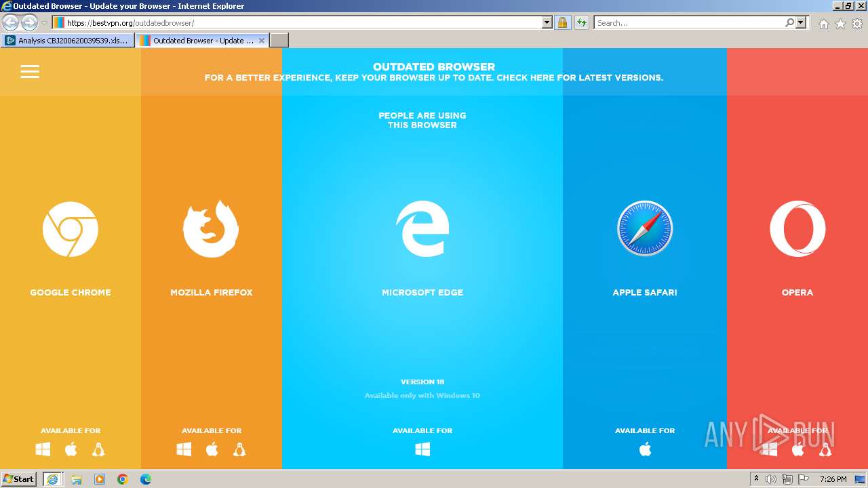
Task: Start search with the magnifier icon
Action: pos(789,22)
